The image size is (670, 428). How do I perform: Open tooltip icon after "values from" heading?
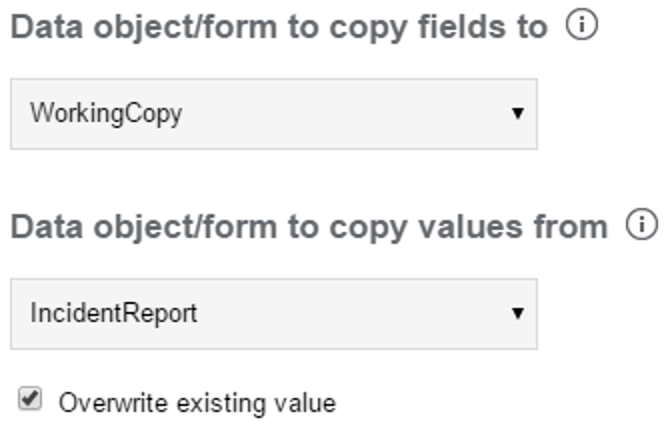point(641,225)
